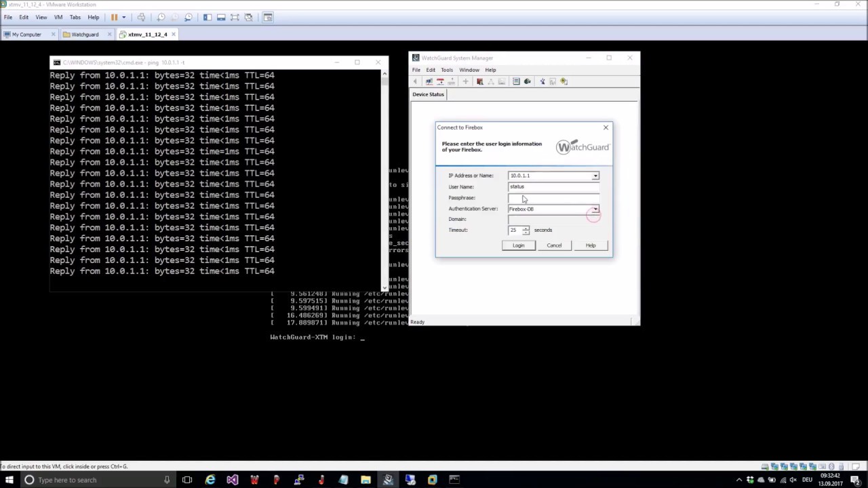The width and height of the screenshot is (868, 488).
Task: Open Visual Studio from taskbar
Action: click(233, 480)
